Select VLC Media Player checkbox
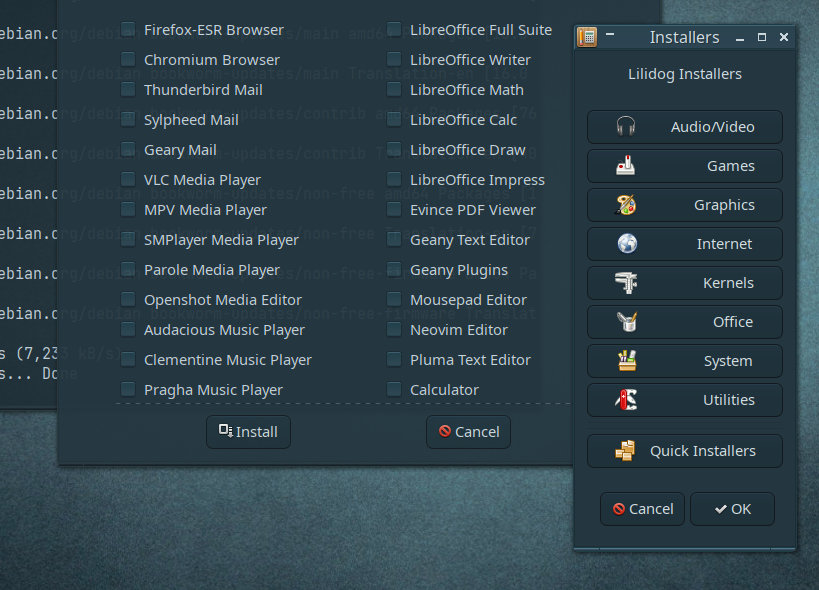The height and width of the screenshot is (590, 819). tap(128, 179)
